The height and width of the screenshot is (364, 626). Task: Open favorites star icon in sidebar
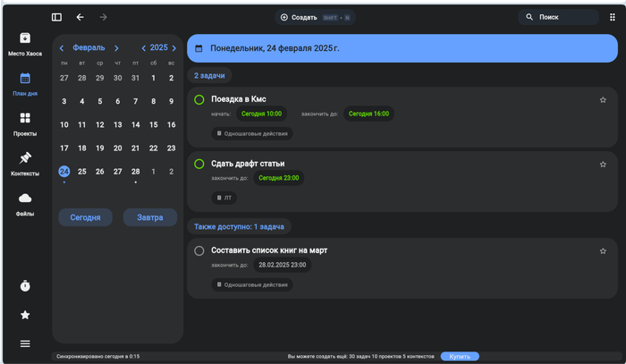coord(25,315)
